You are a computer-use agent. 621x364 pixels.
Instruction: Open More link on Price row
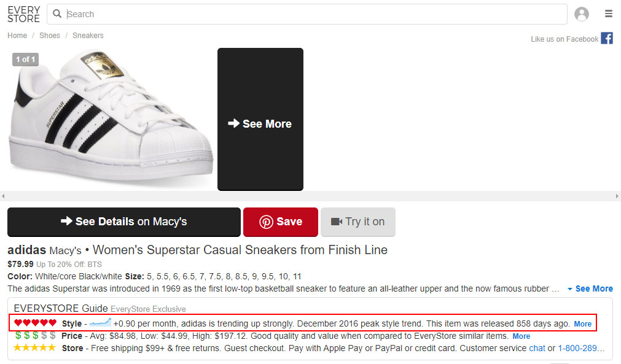pyautogui.click(x=521, y=336)
